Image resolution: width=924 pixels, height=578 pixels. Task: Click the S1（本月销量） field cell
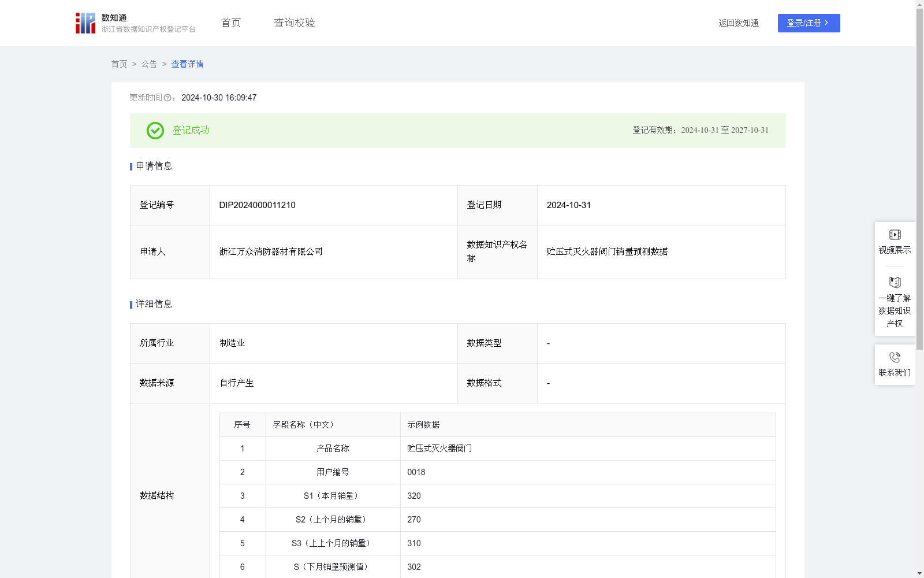coord(333,496)
